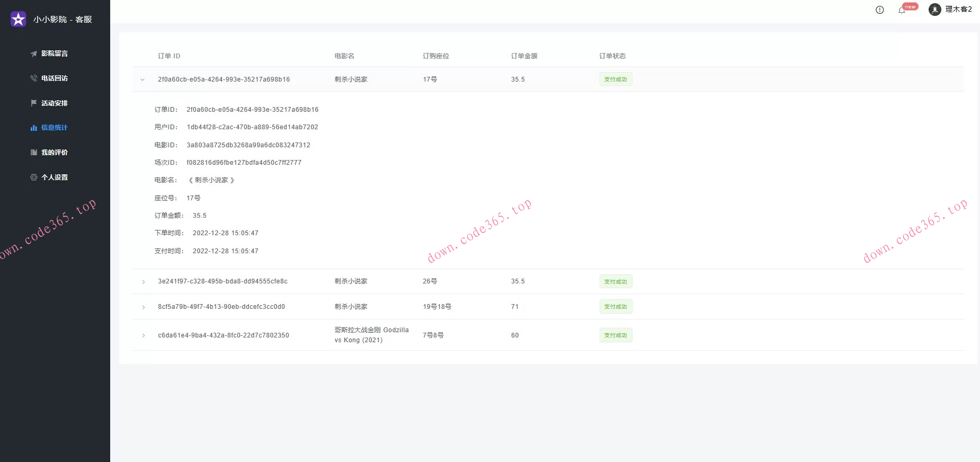Click amount cell 60
980x462 pixels.
[515, 335]
